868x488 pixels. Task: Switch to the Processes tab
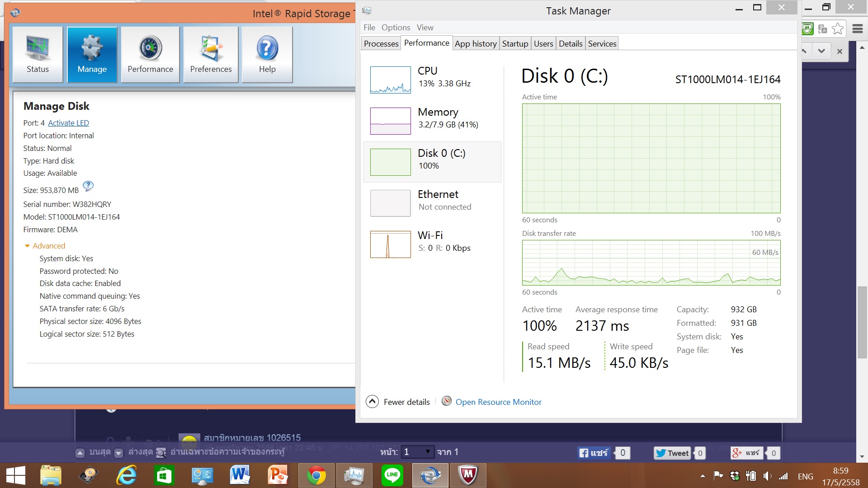381,44
